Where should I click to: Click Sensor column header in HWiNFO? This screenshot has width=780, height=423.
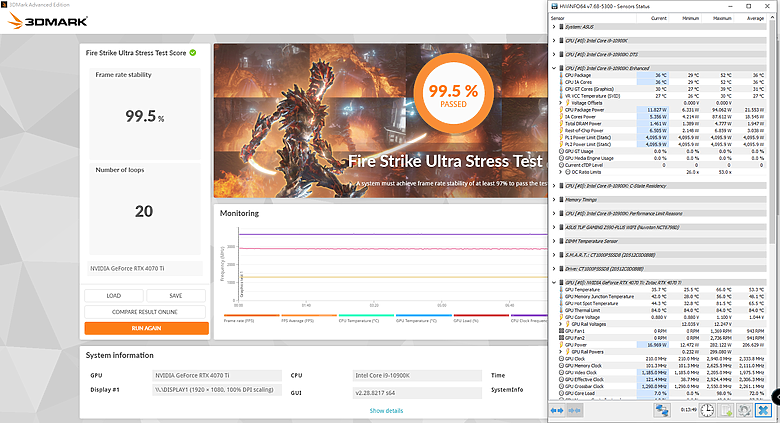point(592,18)
